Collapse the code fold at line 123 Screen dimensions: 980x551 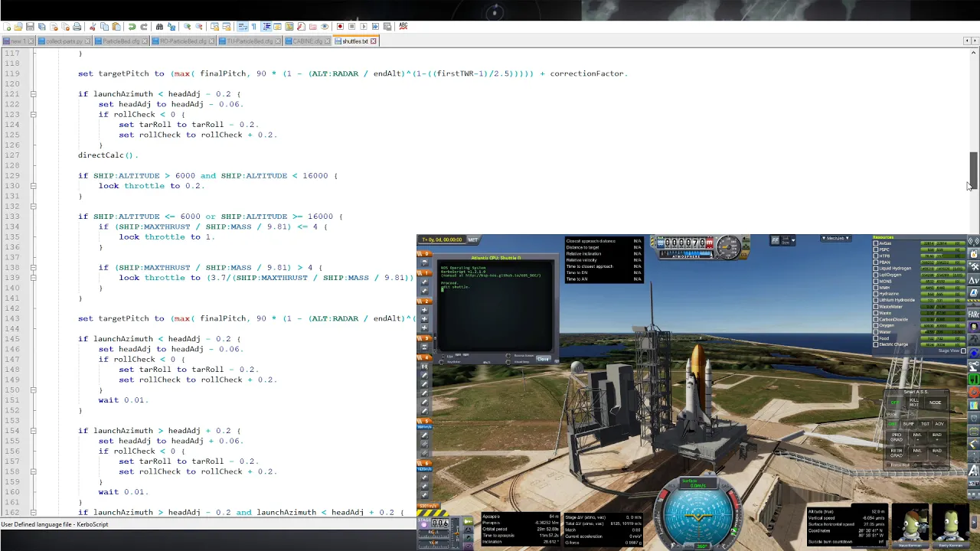coord(33,114)
